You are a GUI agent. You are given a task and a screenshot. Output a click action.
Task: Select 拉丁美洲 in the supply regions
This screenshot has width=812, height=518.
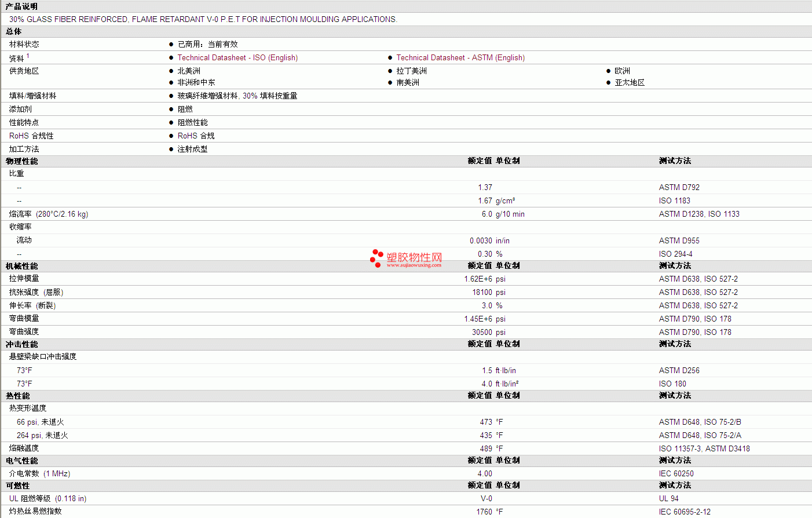(412, 71)
